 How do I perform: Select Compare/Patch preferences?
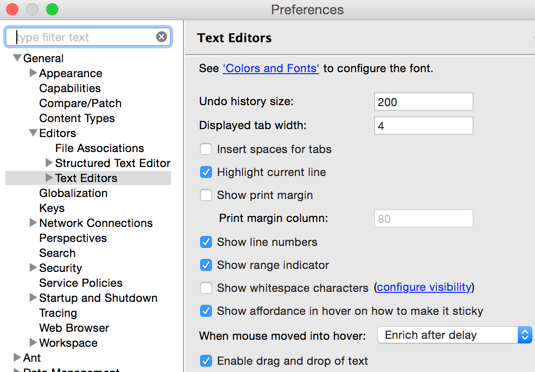point(80,103)
